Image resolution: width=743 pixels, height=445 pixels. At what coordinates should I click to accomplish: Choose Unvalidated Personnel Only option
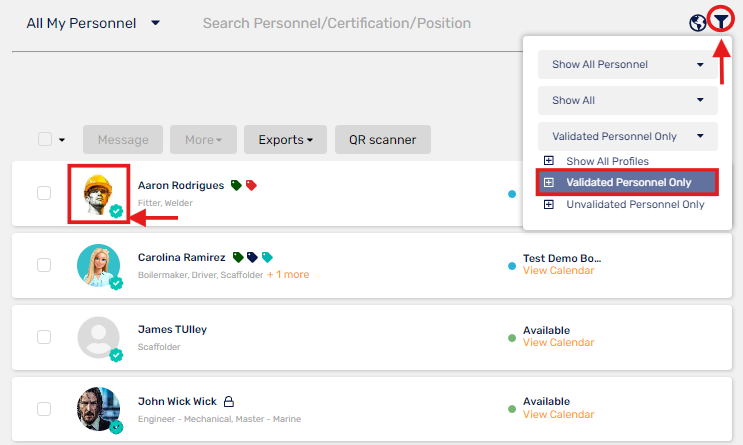pyautogui.click(x=635, y=204)
